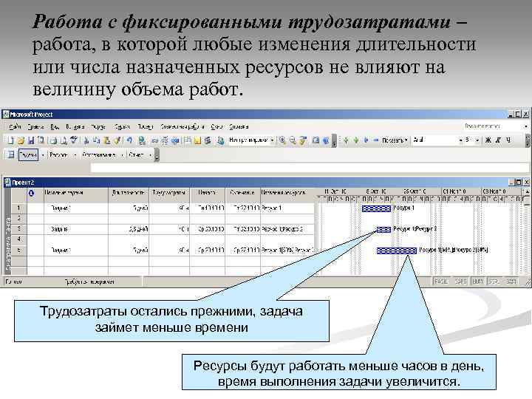Toggle bold formatting (Ж)
The height and width of the screenshot is (399, 532).
488,140
